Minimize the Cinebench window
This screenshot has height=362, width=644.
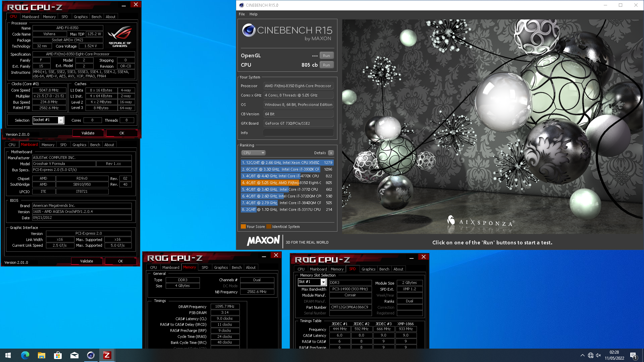(x=605, y=5)
